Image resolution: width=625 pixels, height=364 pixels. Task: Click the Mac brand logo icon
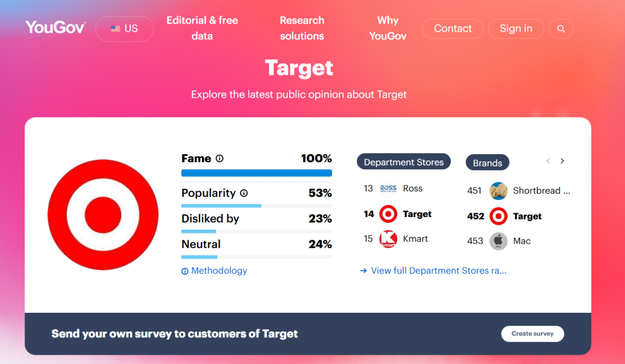tap(499, 241)
